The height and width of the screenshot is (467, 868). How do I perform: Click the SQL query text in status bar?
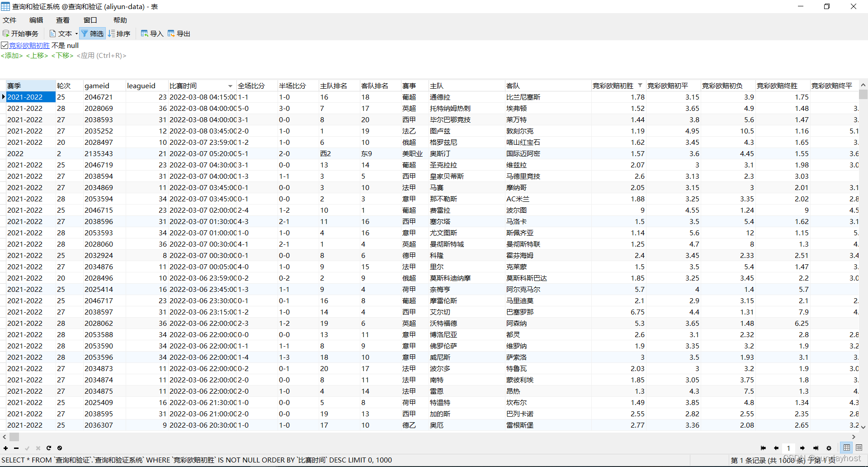tap(197, 460)
